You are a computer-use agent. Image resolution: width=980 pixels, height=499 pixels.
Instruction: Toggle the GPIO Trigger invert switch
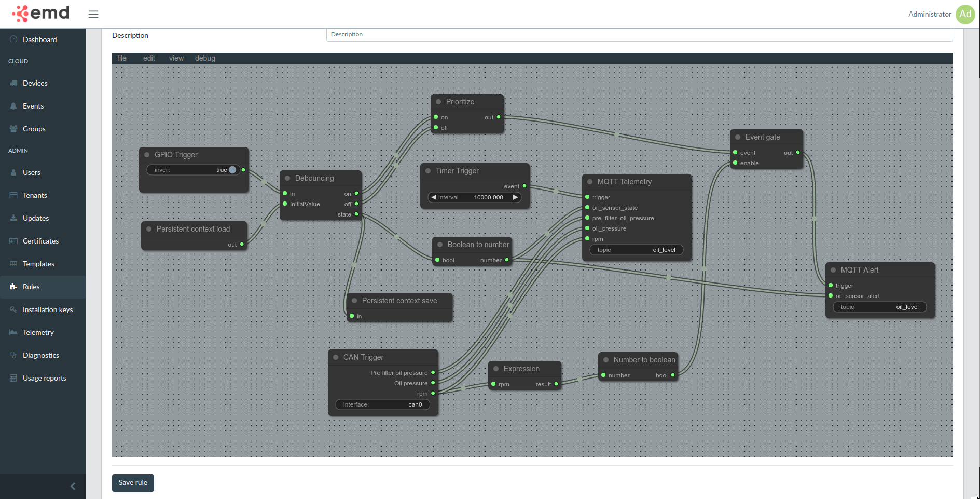(x=232, y=170)
